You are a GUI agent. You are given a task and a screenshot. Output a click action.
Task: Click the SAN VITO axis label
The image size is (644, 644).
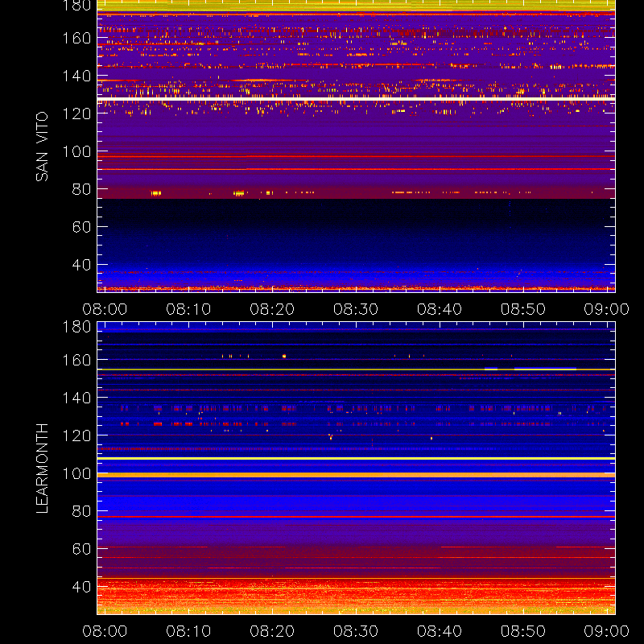point(42,147)
